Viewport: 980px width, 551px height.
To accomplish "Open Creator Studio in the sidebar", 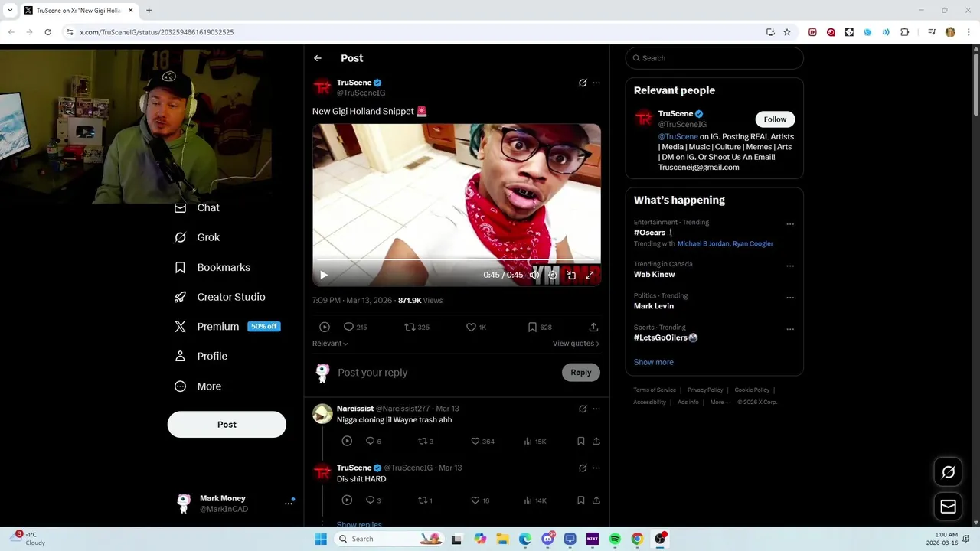I will 220,297.
